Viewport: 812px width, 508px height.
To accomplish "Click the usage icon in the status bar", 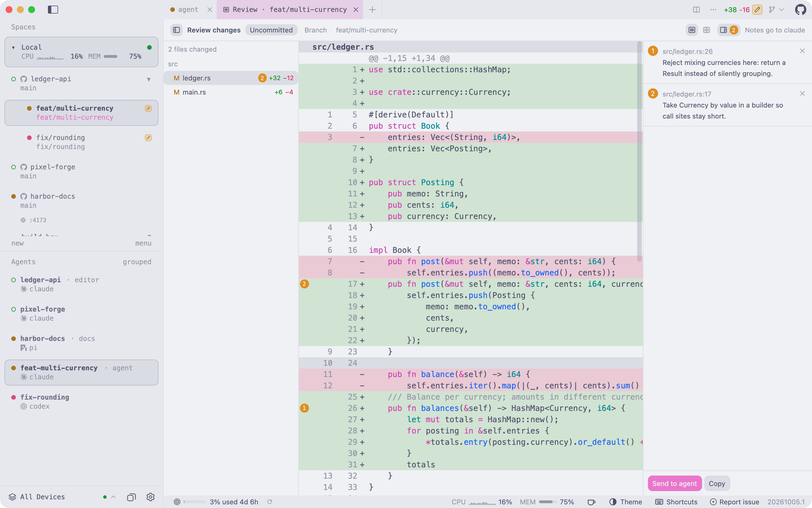I will coord(177,502).
